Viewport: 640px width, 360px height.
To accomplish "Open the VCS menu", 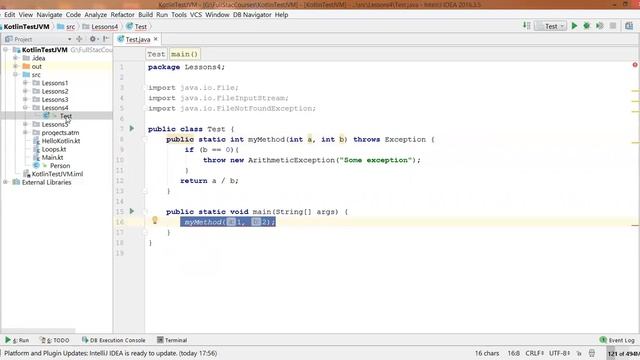I will click(x=196, y=15).
